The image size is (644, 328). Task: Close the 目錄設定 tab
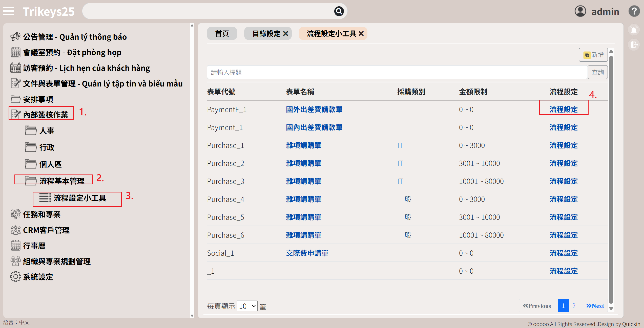click(285, 33)
